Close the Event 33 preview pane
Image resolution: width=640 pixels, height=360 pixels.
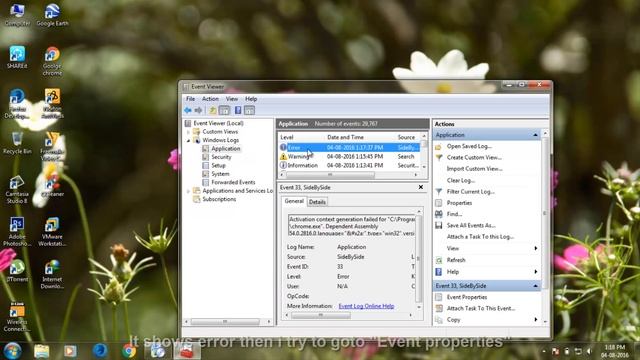421,187
